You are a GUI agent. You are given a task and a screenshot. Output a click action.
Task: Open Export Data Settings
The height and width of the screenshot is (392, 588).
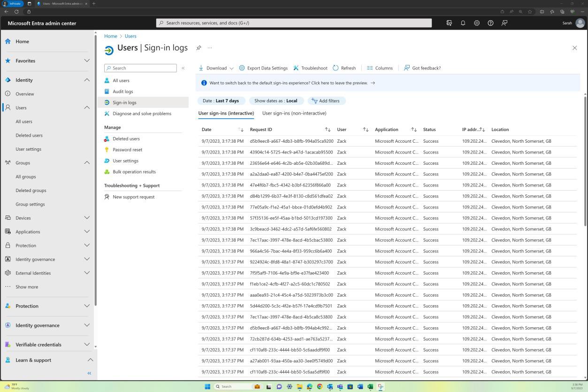pos(263,68)
